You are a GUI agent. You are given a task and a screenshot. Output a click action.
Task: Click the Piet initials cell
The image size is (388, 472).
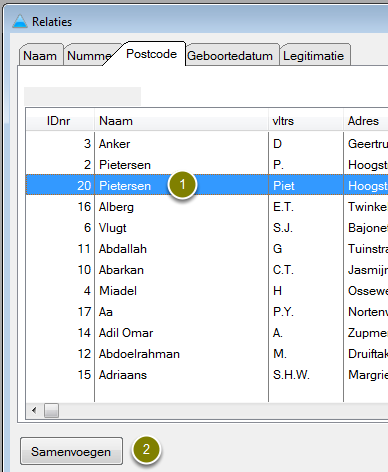[x=306, y=185]
